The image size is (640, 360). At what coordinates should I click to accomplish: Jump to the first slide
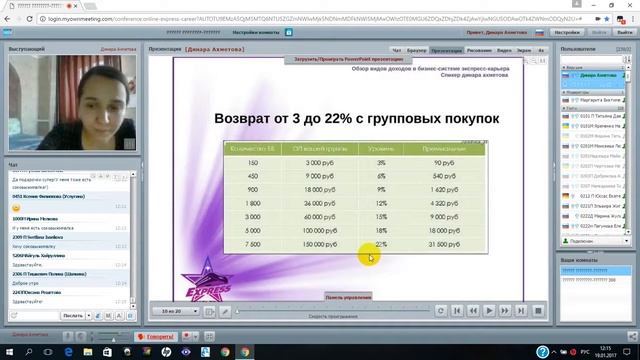pyautogui.click(x=457, y=311)
